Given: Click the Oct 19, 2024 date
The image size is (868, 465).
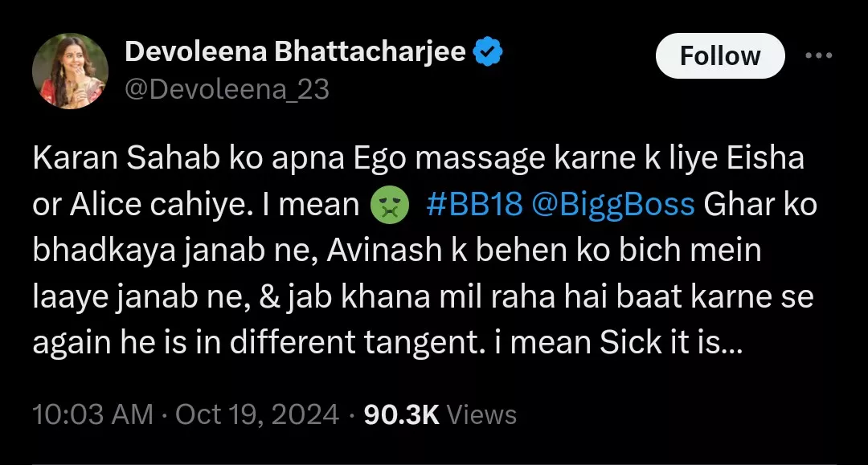Looking at the screenshot, I should (x=257, y=414).
